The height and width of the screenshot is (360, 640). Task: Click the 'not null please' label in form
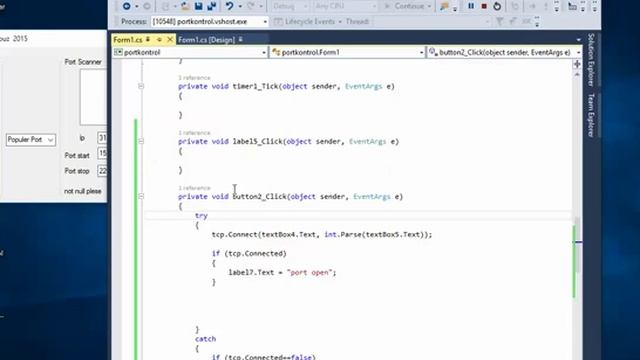[x=82, y=191]
